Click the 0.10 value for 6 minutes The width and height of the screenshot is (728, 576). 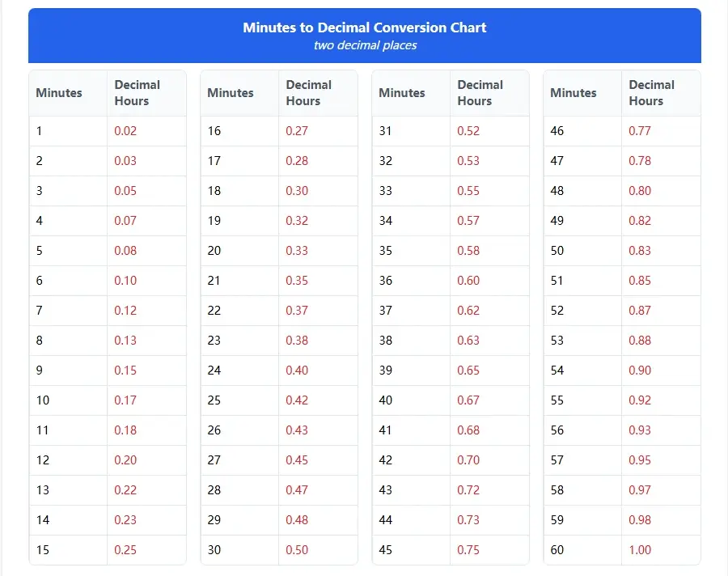pos(125,281)
